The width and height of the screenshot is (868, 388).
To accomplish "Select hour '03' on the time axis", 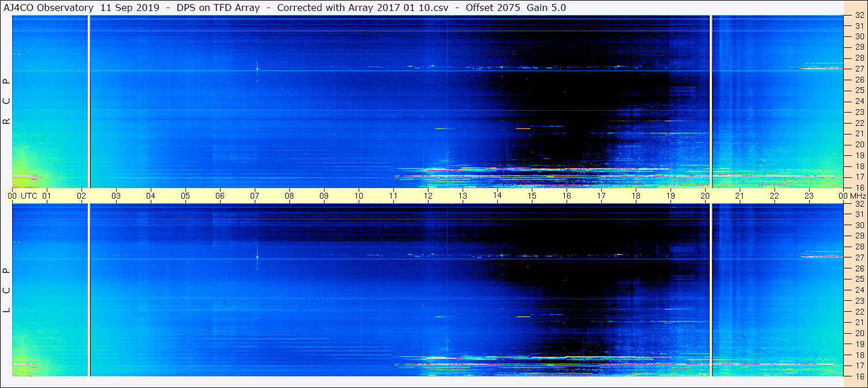I will pyautogui.click(x=116, y=196).
